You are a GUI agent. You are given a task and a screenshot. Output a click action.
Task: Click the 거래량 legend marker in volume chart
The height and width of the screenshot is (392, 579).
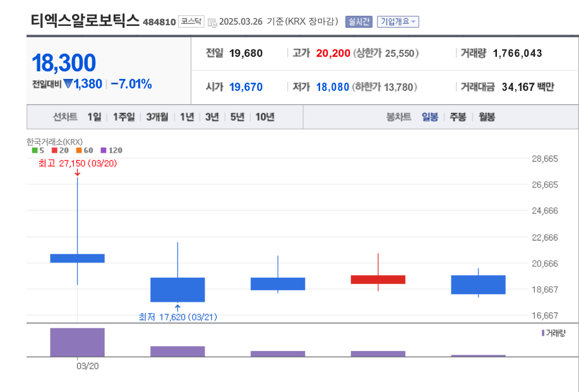click(543, 333)
